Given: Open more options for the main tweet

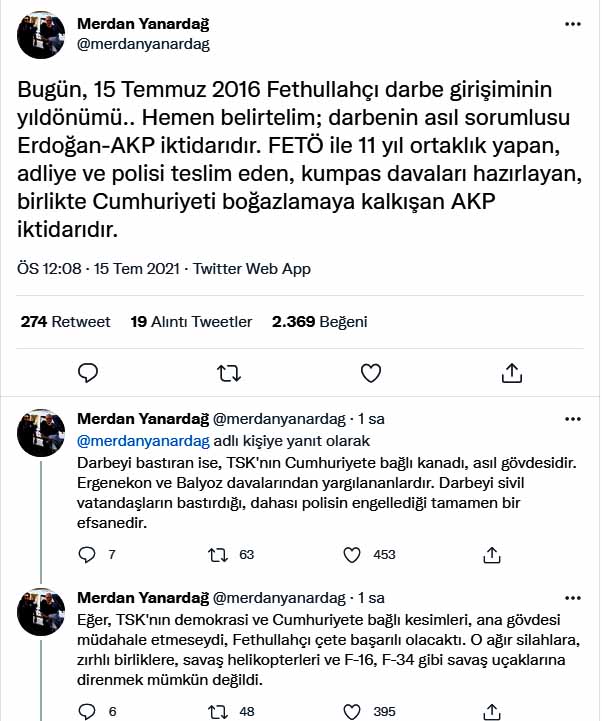Looking at the screenshot, I should [570, 24].
